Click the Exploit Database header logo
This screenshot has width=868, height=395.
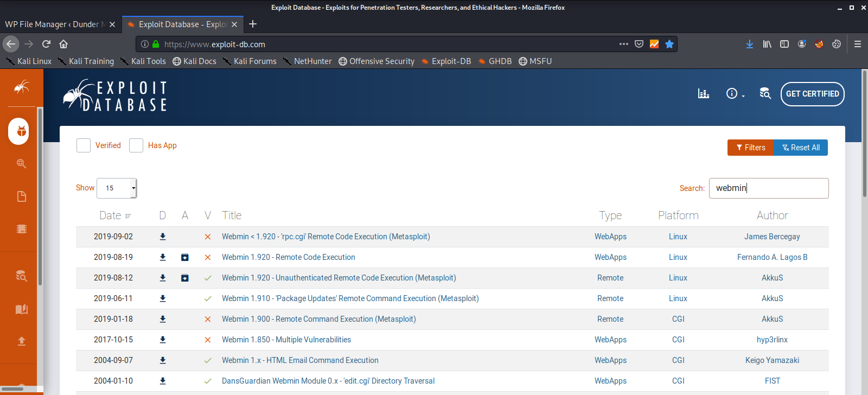(x=115, y=95)
